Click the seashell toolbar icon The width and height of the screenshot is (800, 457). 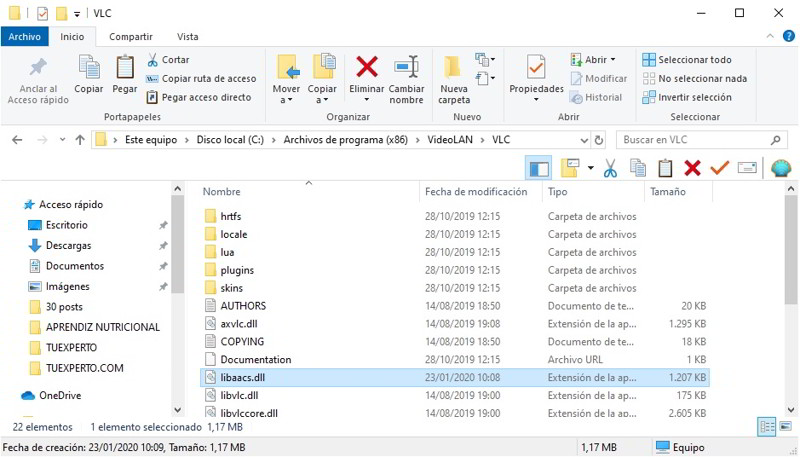coord(781,168)
